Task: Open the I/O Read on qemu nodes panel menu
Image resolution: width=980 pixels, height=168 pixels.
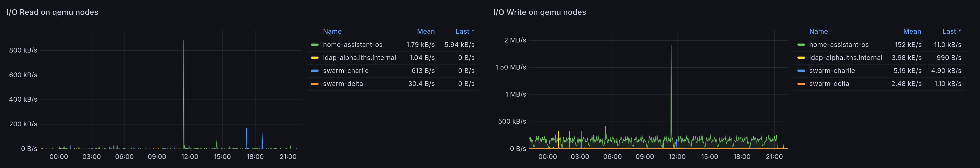Action: click(52, 12)
